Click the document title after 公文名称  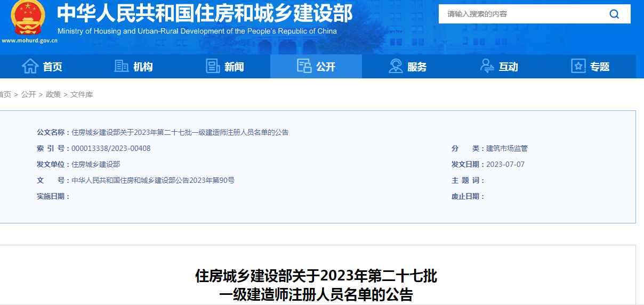pos(180,132)
